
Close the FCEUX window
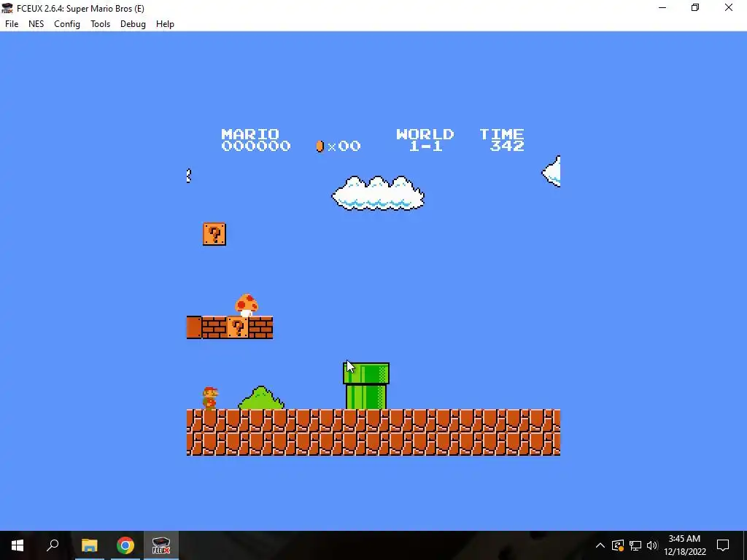click(729, 8)
